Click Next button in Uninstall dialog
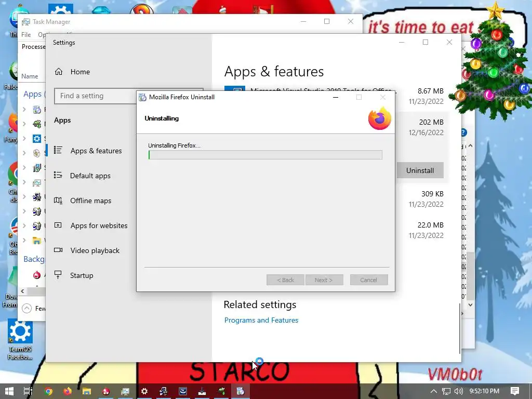Image resolution: width=532 pixels, height=399 pixels. click(x=324, y=280)
